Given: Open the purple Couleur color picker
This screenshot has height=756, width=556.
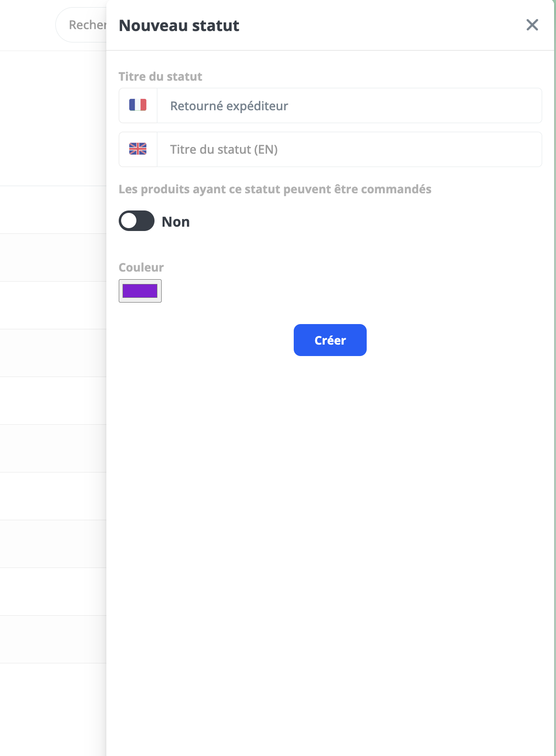Looking at the screenshot, I should click(140, 291).
